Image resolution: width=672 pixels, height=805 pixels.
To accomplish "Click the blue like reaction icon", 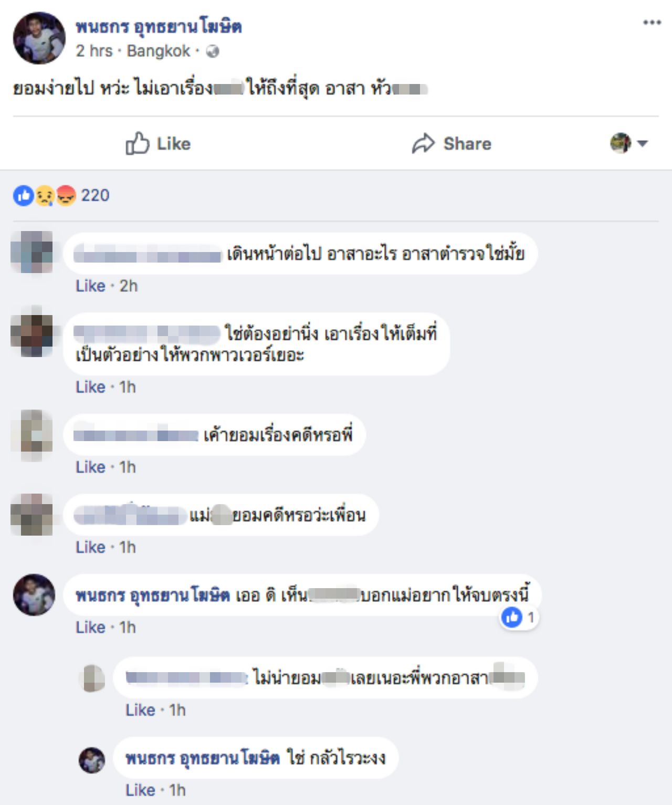I will (23, 196).
